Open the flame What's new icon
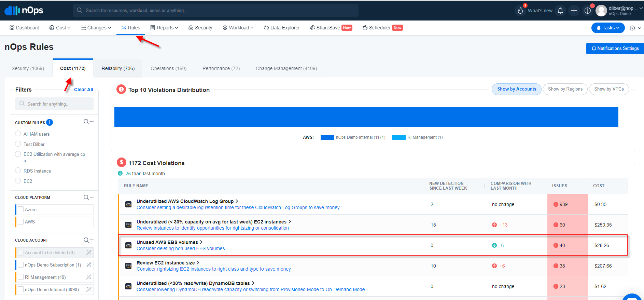Screen dimensions: 644x300 (520, 11)
